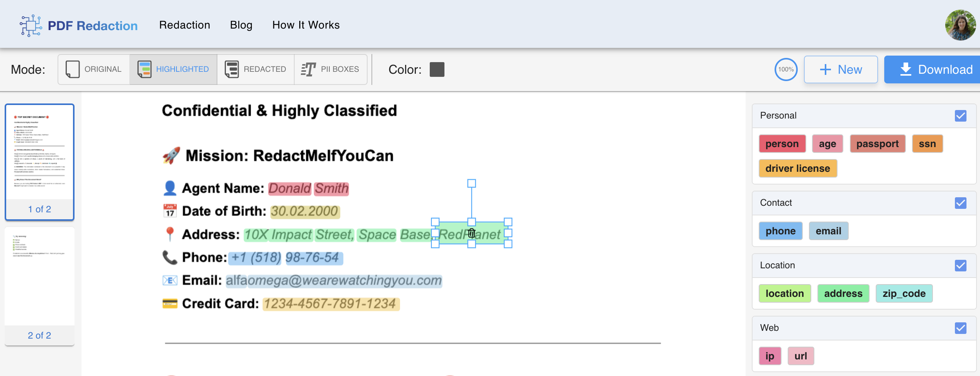Image resolution: width=980 pixels, height=376 pixels.
Task: Uncheck the Personal category checkbox
Action: (960, 115)
